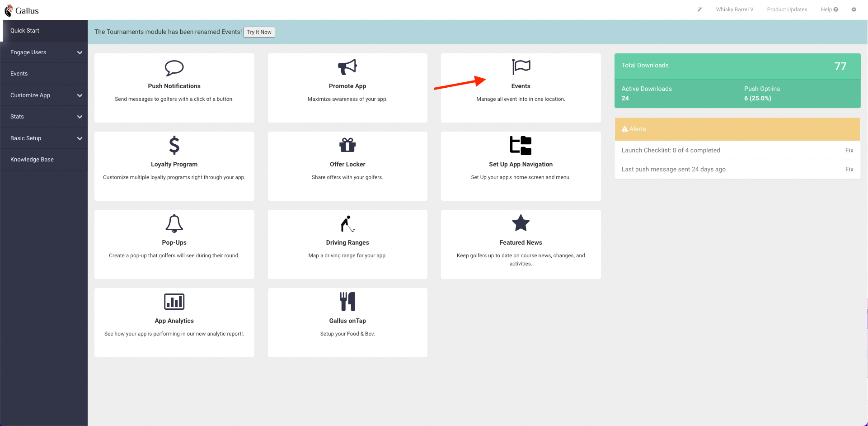The height and width of the screenshot is (426, 868).
Task: Open the Loyalty Program dollar icon
Action: click(x=174, y=146)
